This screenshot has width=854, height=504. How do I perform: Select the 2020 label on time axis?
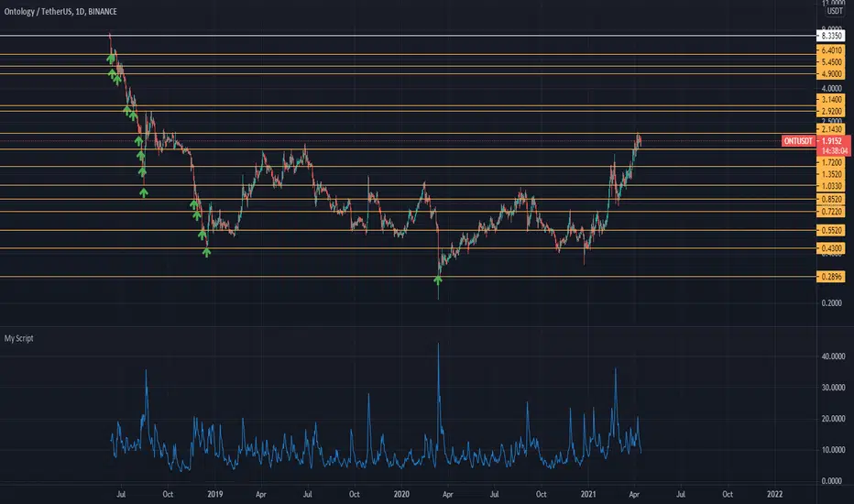(x=401, y=494)
